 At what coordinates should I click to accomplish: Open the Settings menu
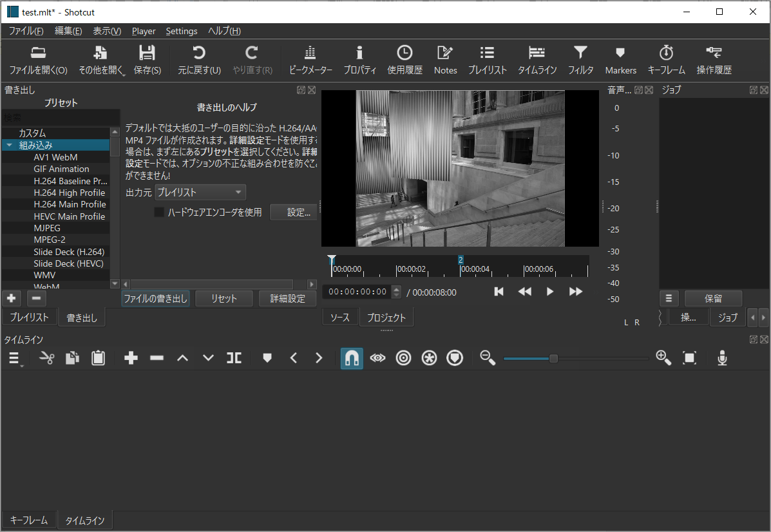pos(181,31)
